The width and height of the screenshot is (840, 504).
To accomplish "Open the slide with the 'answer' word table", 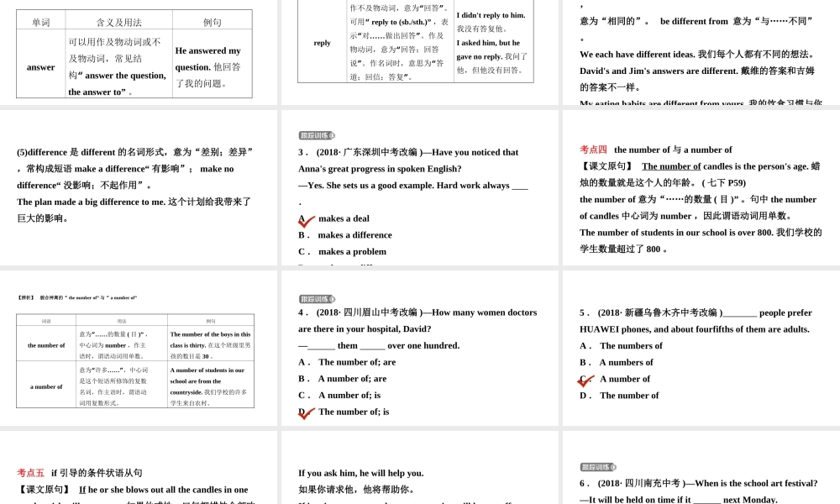I will (x=139, y=52).
